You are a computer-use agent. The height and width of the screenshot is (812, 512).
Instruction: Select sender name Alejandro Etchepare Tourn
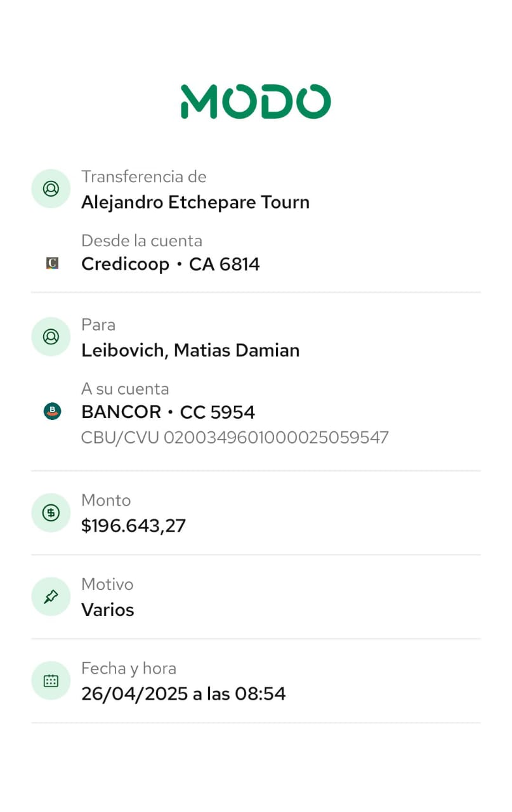pyautogui.click(x=195, y=202)
